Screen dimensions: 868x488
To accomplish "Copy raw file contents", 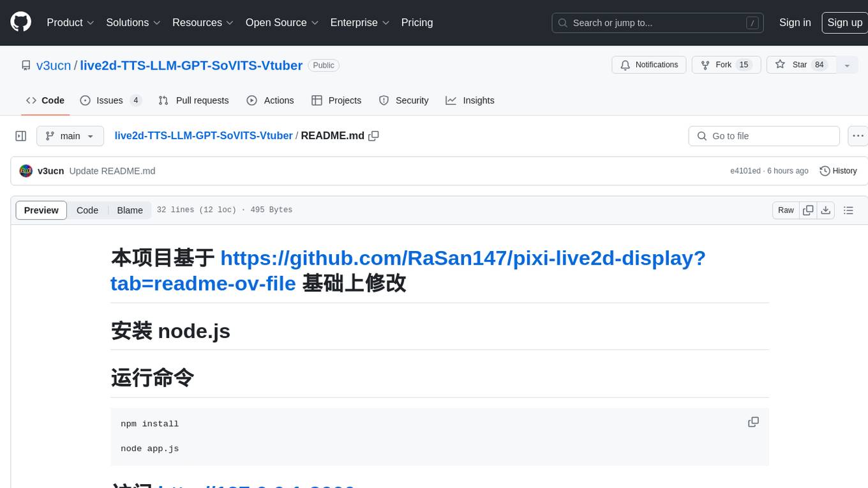I will point(808,210).
